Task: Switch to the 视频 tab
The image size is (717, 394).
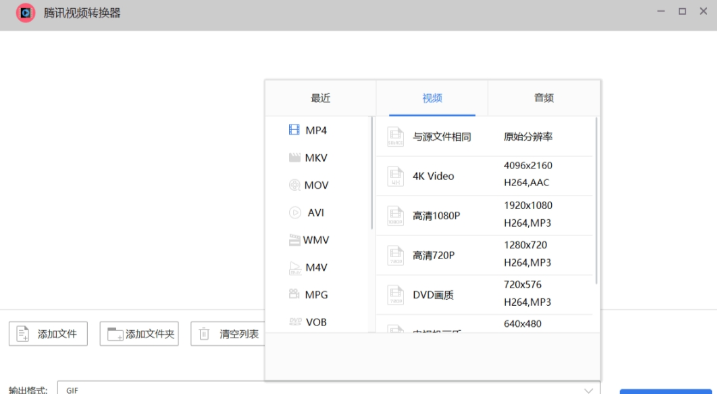Action: [x=432, y=98]
